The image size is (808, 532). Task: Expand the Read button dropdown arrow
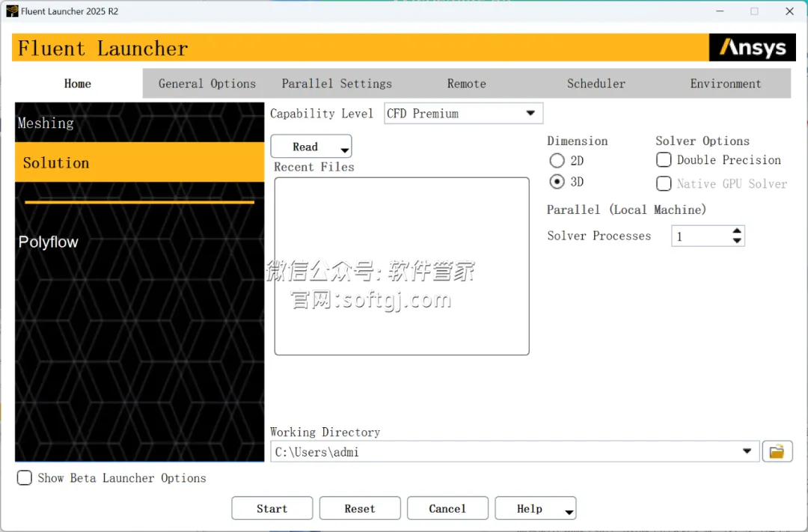345,150
